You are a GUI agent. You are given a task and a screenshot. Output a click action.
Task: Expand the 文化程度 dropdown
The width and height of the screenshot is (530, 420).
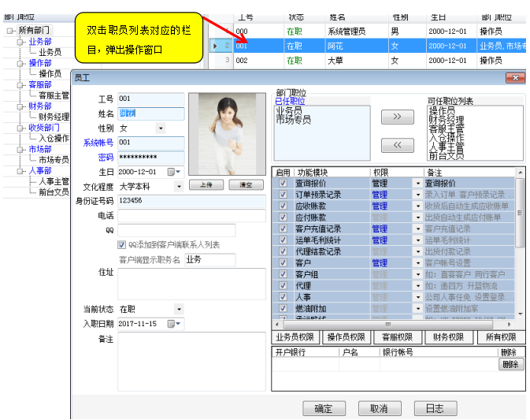[x=178, y=187]
